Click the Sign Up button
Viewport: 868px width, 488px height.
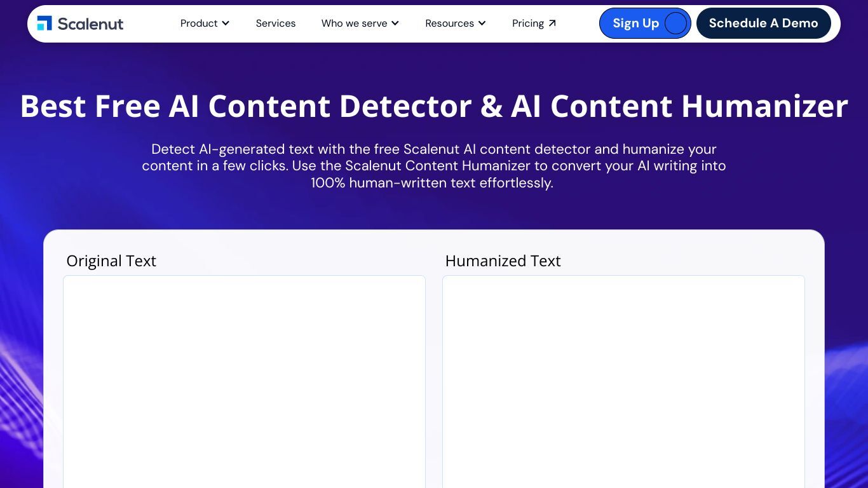[x=645, y=24]
